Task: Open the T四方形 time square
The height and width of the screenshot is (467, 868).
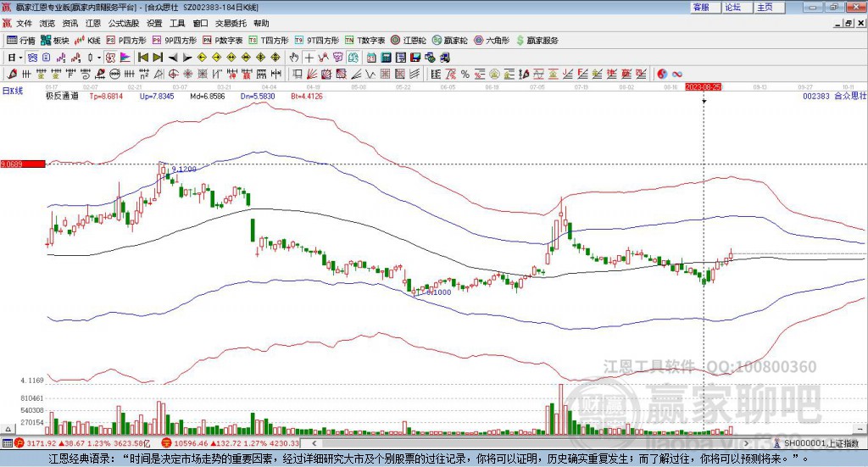Action: (x=269, y=41)
